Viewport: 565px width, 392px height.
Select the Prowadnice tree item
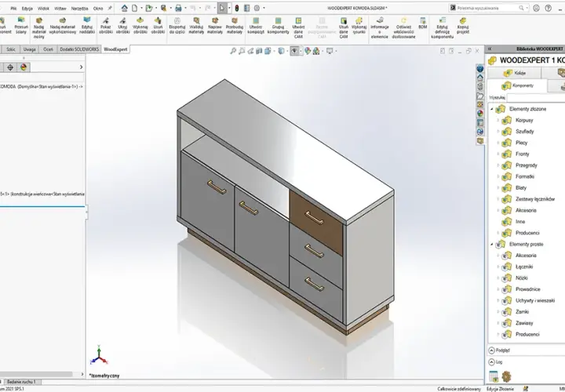[x=528, y=289]
